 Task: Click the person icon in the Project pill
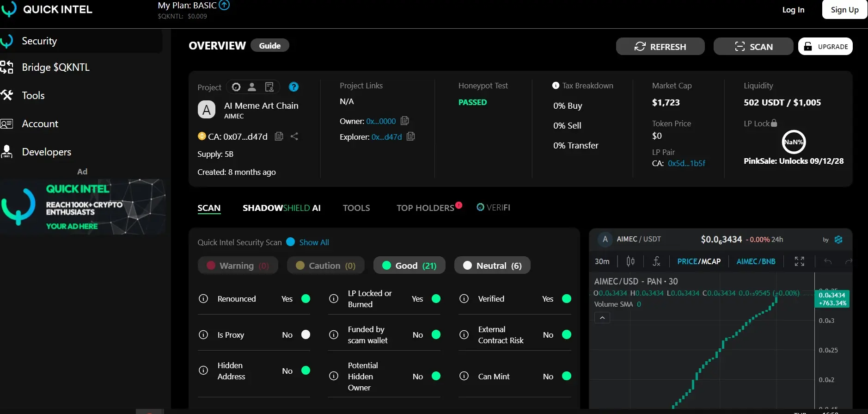click(x=252, y=87)
